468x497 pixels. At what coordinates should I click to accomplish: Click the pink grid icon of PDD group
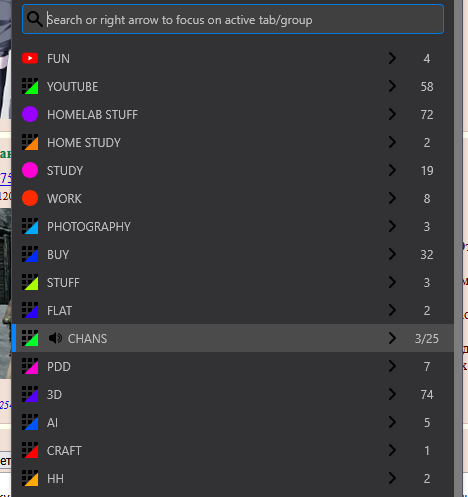[x=30, y=366]
